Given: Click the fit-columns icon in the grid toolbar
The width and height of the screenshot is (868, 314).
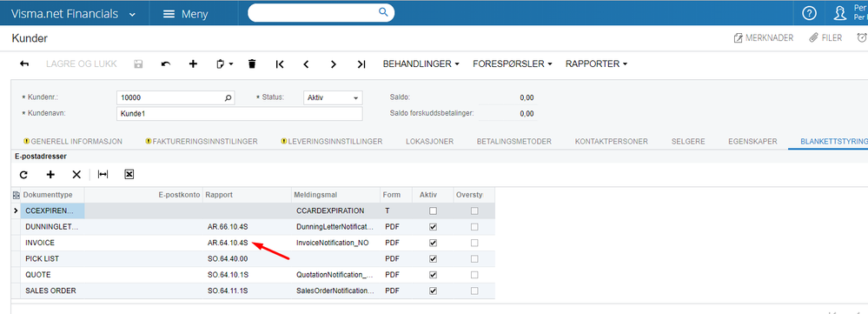Looking at the screenshot, I should pos(103,175).
